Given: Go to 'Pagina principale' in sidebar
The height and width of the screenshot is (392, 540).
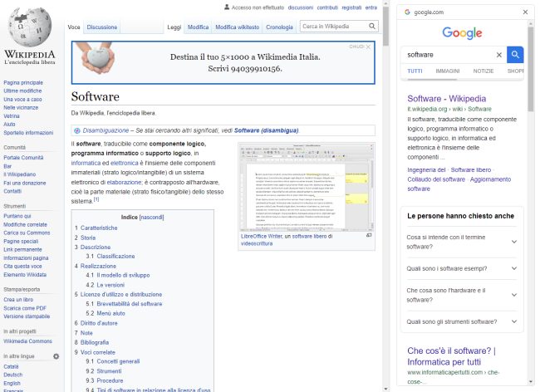Looking at the screenshot, I should [23, 82].
